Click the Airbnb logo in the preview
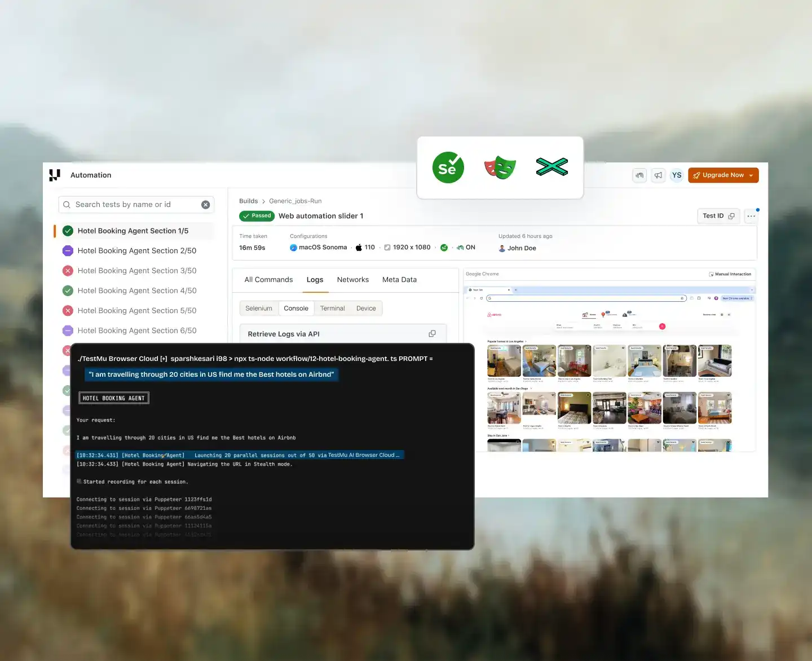The width and height of the screenshot is (812, 661). (x=495, y=315)
